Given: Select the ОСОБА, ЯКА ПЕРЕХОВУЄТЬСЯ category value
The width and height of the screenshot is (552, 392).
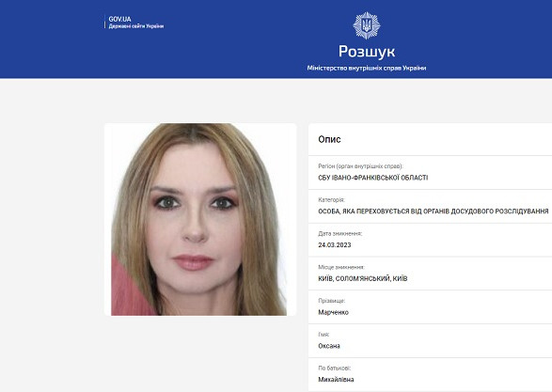Looking at the screenshot, I should point(433,212).
